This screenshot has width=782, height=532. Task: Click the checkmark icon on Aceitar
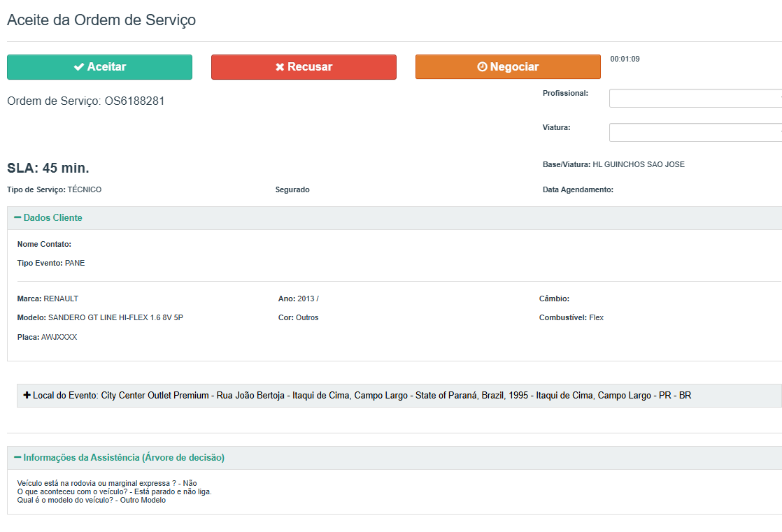[78, 67]
